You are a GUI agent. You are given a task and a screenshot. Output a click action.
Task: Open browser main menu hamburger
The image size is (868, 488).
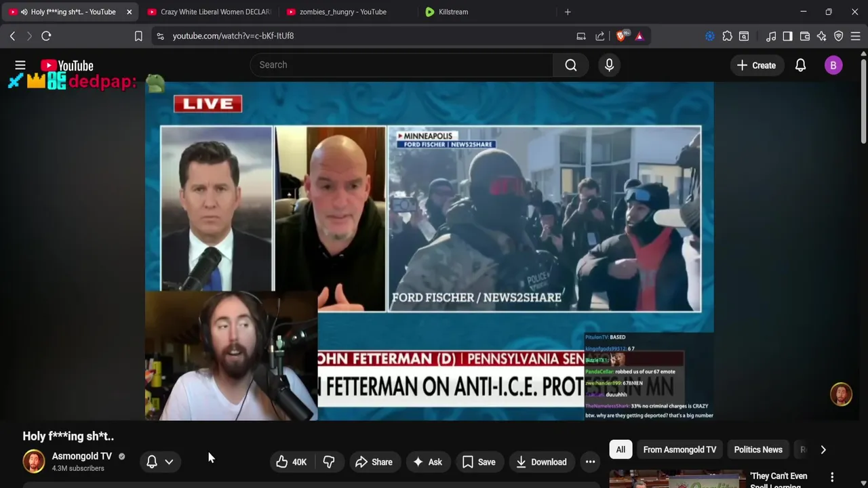click(856, 36)
